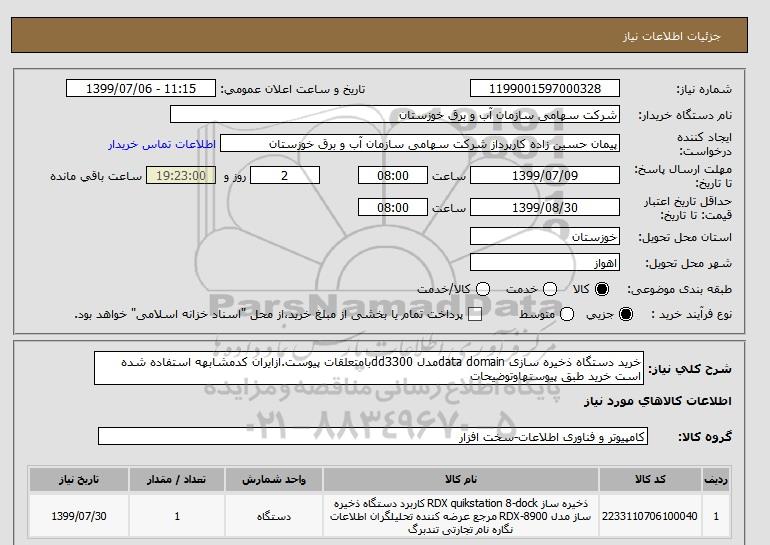Click the row number 1 cell
Image resolution: width=770 pixels, height=545 pixels.
tap(716, 517)
